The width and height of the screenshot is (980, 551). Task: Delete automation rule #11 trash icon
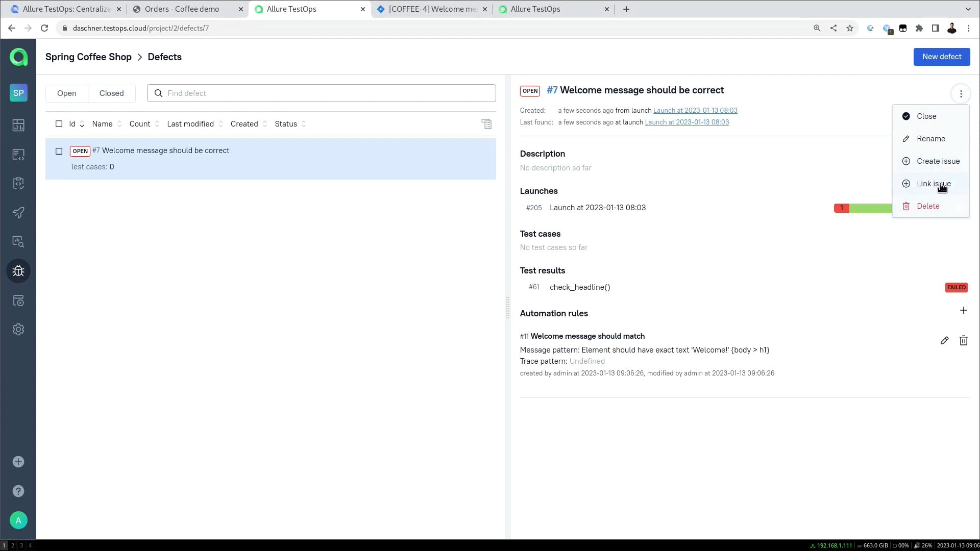click(963, 341)
